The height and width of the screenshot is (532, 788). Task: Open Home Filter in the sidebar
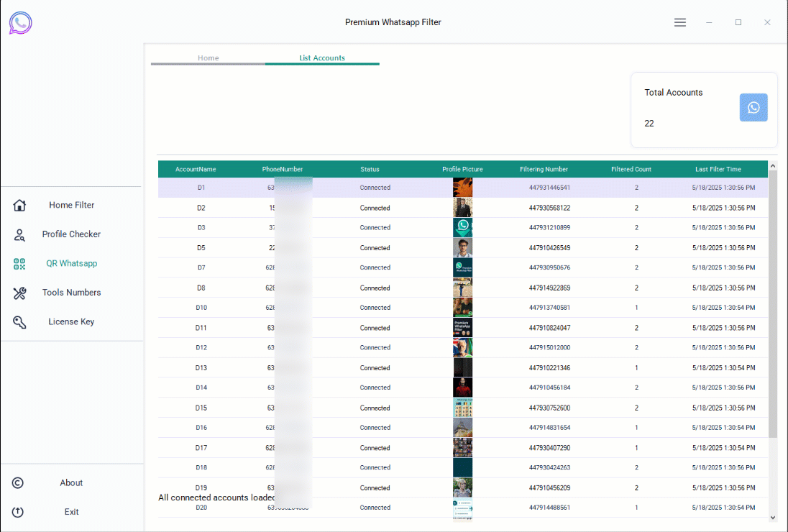point(71,205)
